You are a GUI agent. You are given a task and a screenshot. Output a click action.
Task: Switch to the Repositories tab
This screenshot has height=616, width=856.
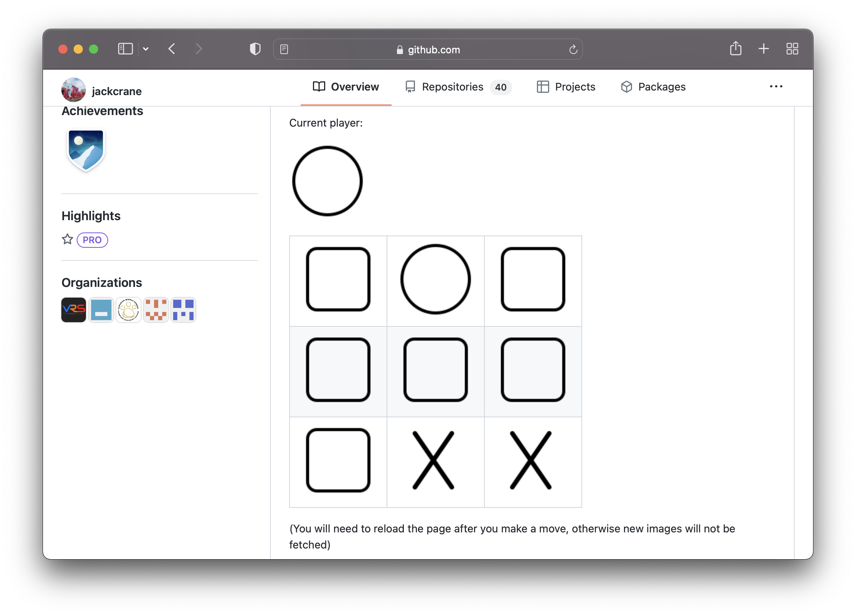(x=452, y=87)
